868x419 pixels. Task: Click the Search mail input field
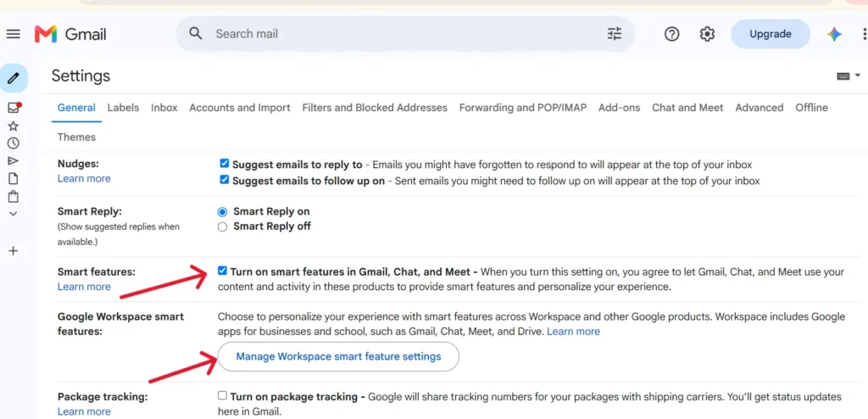(405, 34)
